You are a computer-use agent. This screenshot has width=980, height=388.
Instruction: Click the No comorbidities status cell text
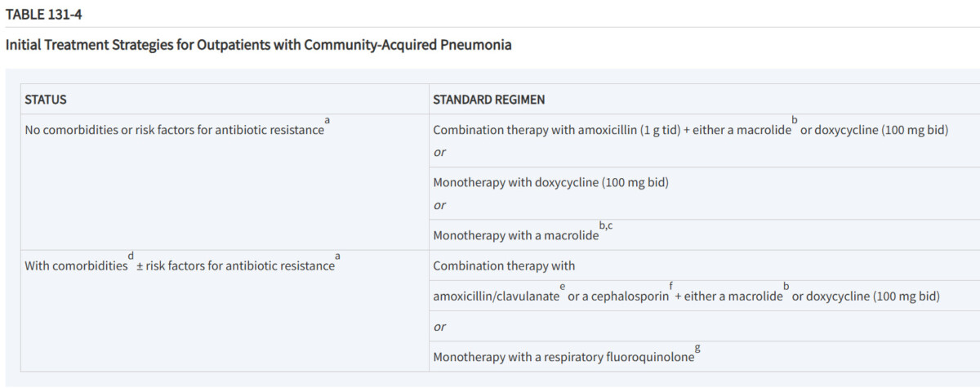(174, 130)
